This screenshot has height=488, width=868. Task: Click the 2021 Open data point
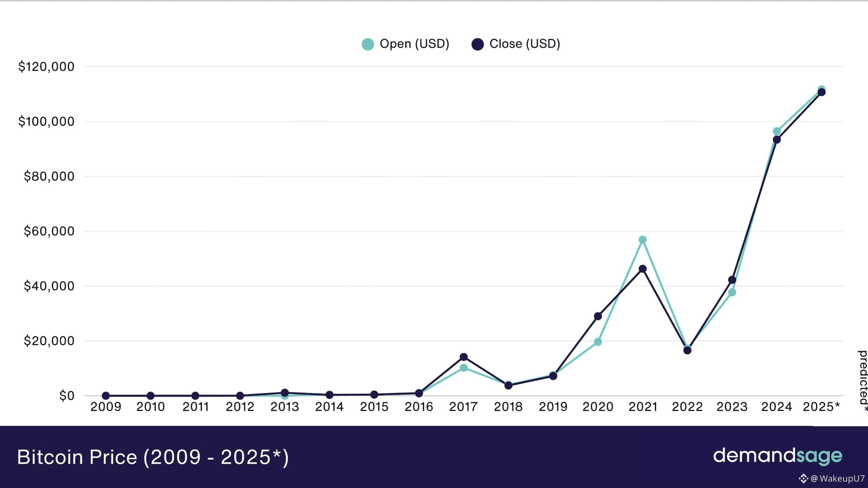pos(642,240)
